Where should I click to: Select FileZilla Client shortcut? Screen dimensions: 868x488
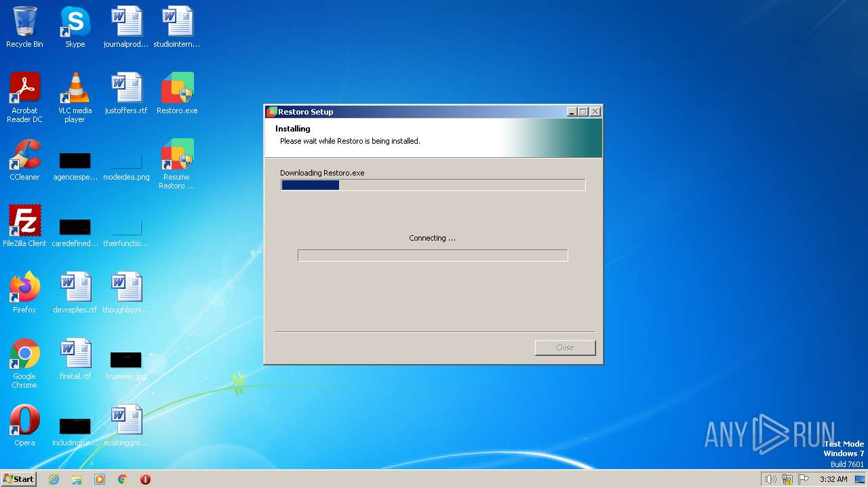click(x=24, y=226)
